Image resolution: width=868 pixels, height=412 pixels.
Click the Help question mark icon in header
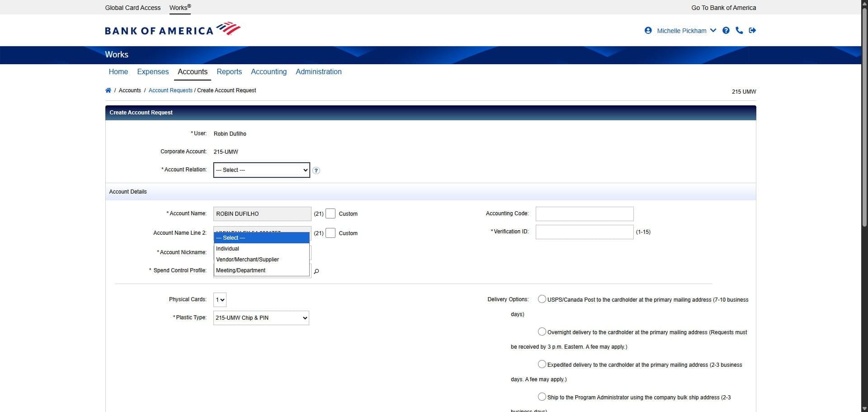[726, 30]
